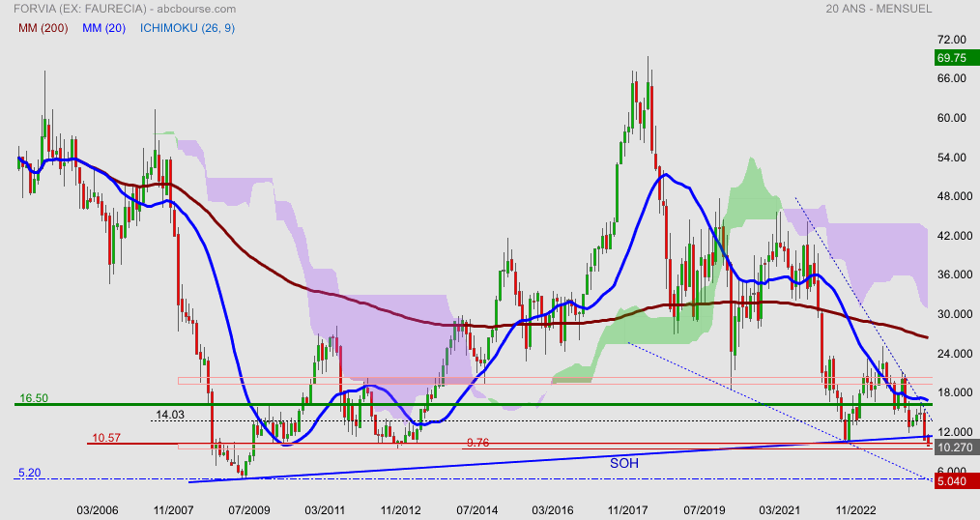Click the 18.00 price axis label
The height and width of the screenshot is (520, 980).
pyautogui.click(x=955, y=392)
